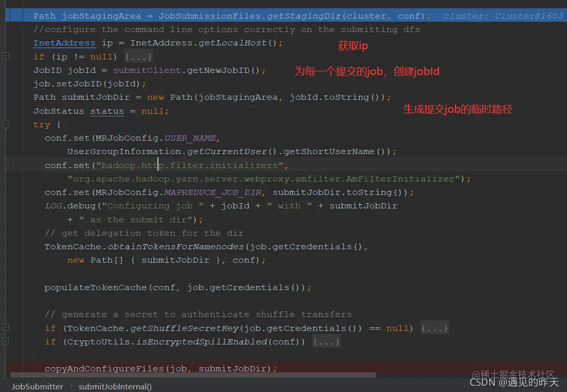Viewport: 567px width, 392px height.
Task: Click string "Configuring job "
Action: tap(152, 206)
